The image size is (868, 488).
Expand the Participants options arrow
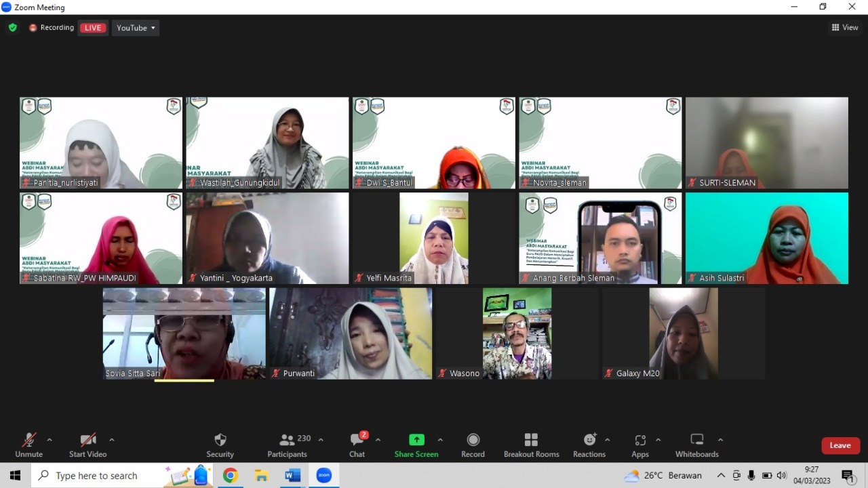(321, 440)
